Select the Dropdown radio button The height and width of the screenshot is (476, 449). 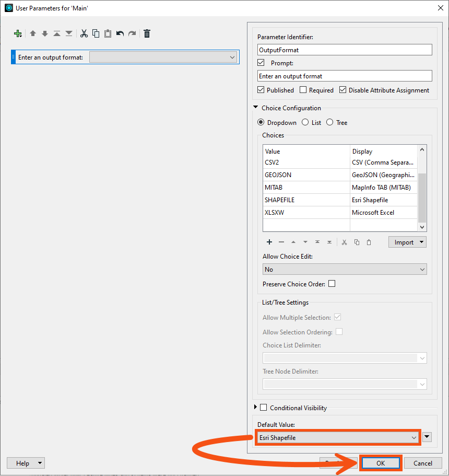[x=261, y=122]
